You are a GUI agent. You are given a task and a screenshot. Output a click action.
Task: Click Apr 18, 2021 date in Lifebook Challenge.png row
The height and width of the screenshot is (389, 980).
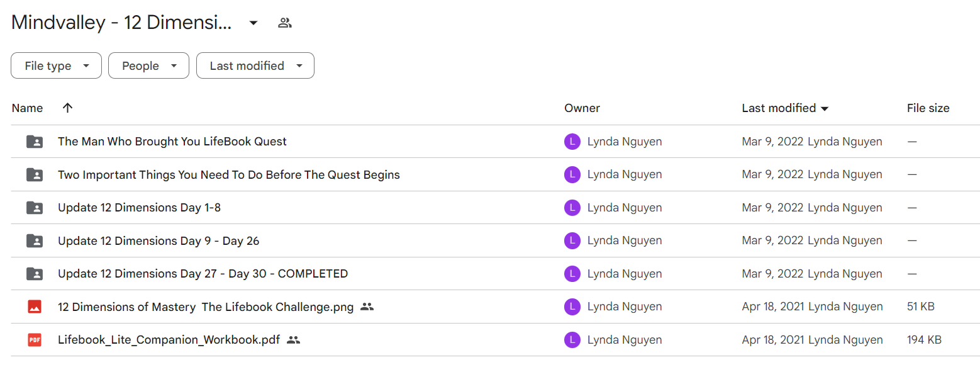coord(773,307)
